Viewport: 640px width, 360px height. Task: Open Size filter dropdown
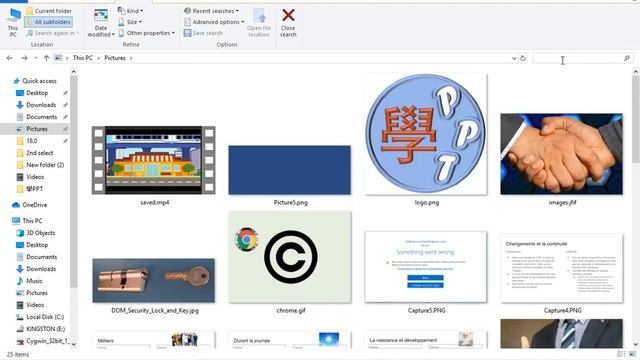point(130,22)
